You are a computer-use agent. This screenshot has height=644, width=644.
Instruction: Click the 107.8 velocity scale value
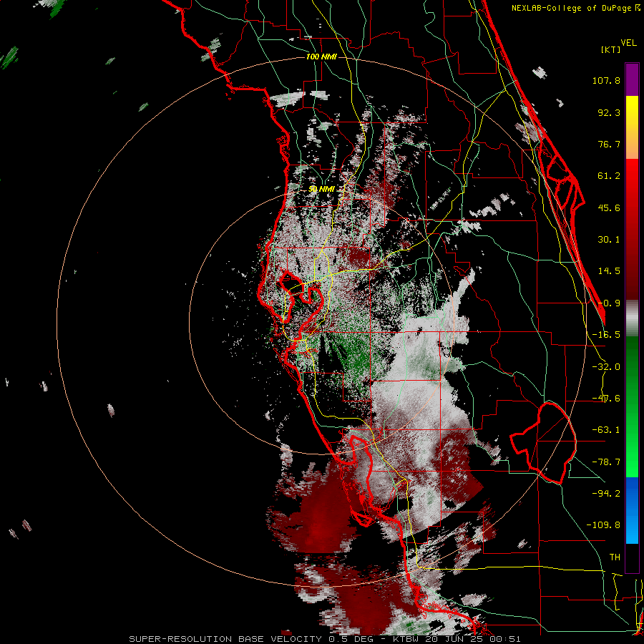click(x=606, y=80)
